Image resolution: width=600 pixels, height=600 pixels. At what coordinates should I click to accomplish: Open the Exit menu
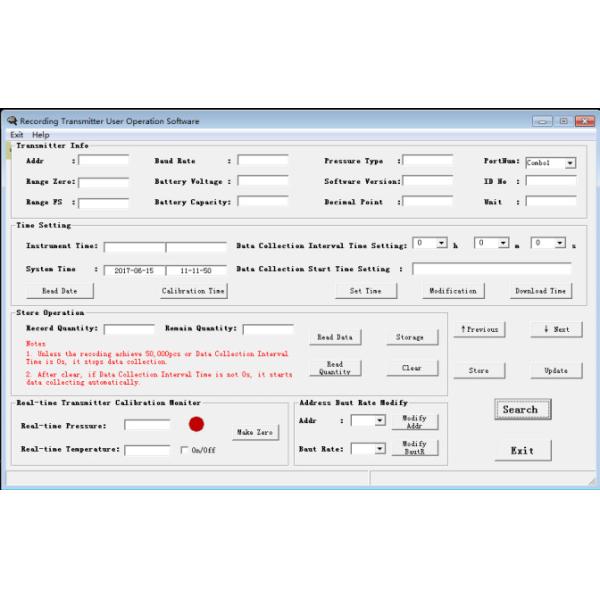coord(16,135)
